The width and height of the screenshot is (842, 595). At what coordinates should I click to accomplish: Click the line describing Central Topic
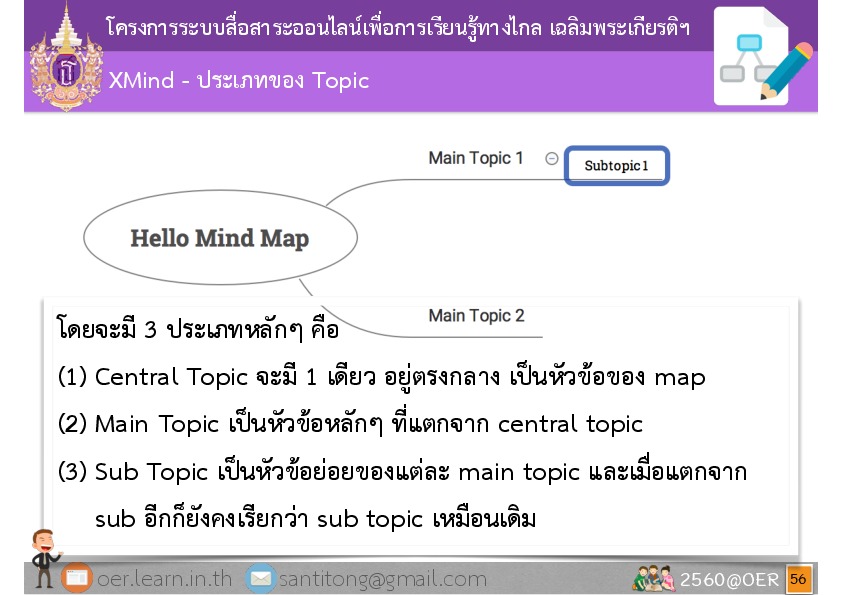click(381, 377)
